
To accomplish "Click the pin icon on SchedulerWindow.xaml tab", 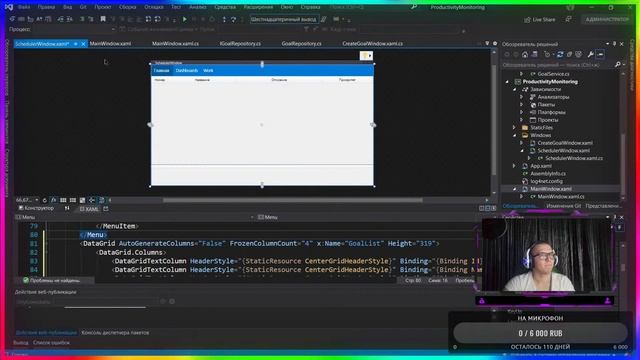I will pos(76,44).
